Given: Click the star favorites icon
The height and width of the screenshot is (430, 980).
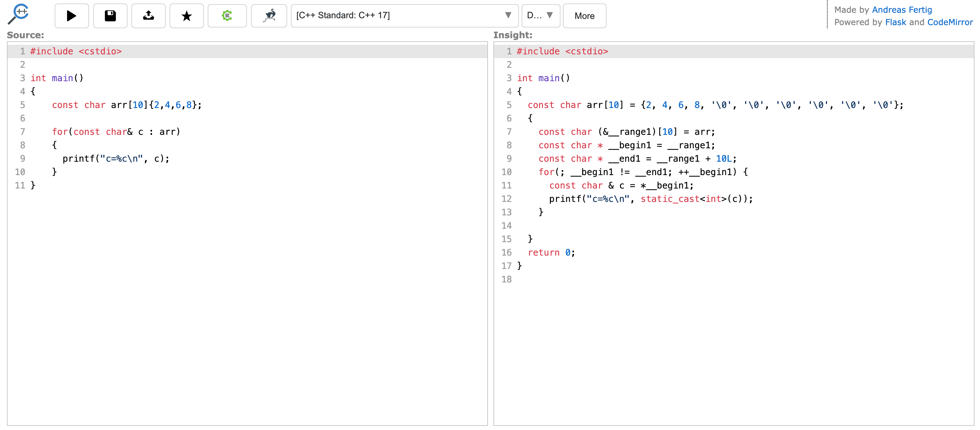Looking at the screenshot, I should pyautogui.click(x=186, y=15).
